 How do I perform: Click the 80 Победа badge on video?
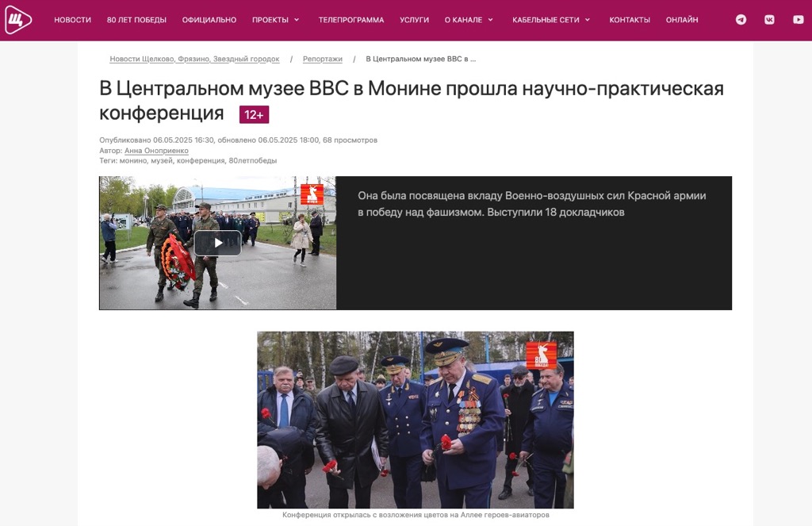coord(312,194)
